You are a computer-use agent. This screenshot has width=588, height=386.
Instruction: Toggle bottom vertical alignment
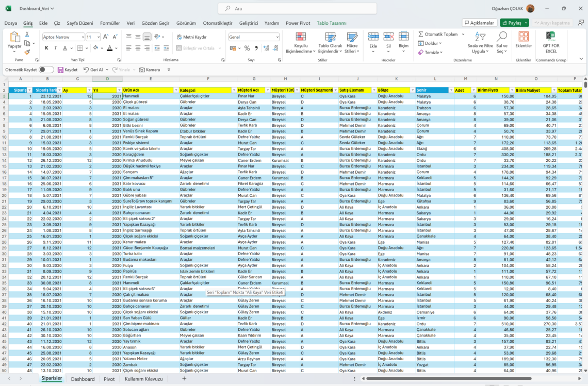click(x=147, y=37)
